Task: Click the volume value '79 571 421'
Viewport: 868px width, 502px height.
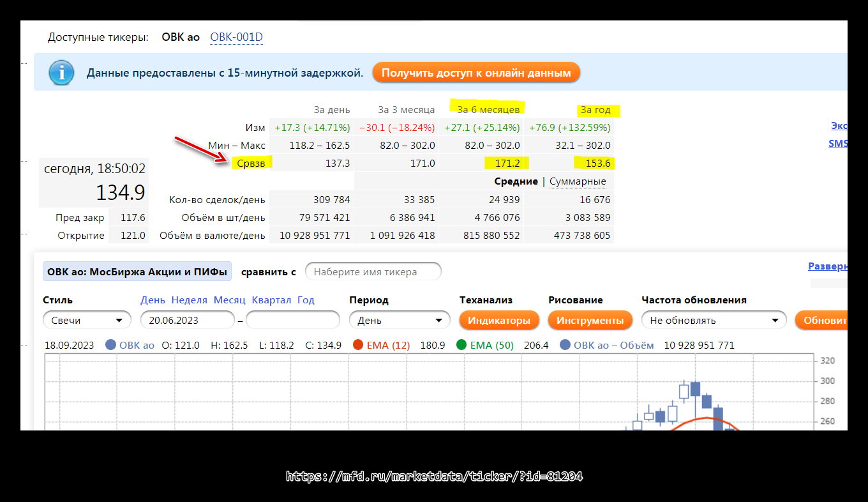Action: 325,218
